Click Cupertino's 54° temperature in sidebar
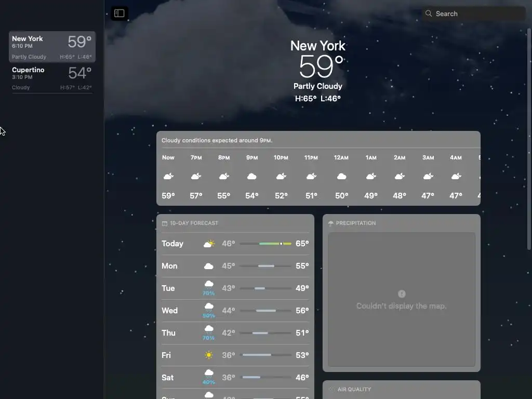The image size is (532, 399). pyautogui.click(x=79, y=73)
